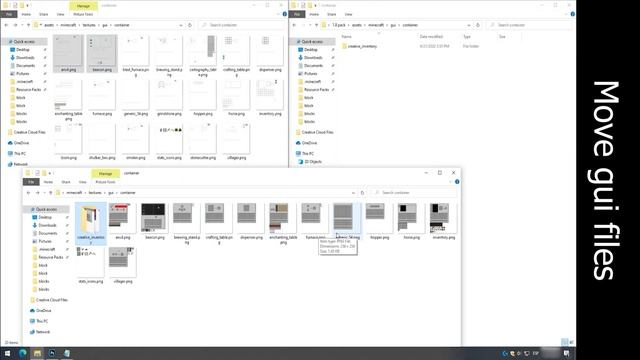640x360 pixels.
Task: Select blast_furnace.png in top-left window
Action: coord(136,56)
